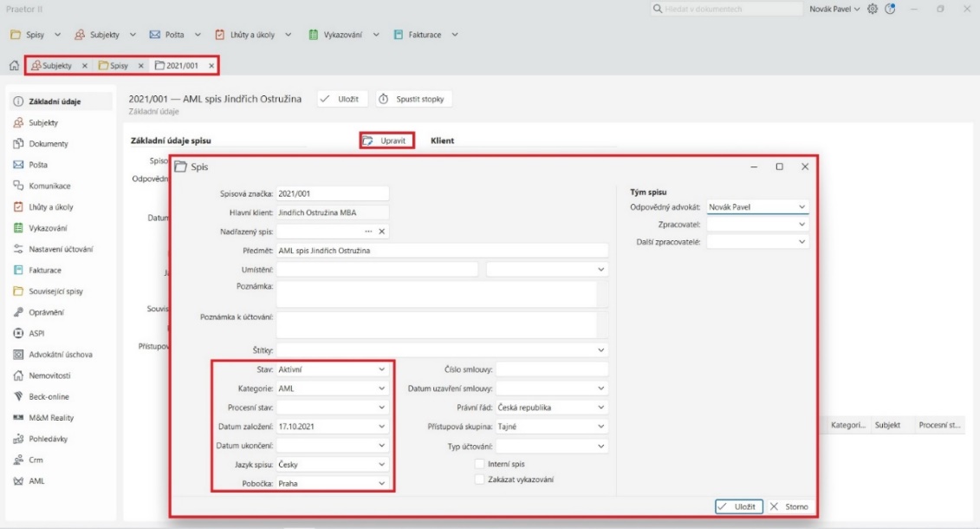Cancel the dialog with the Storno button
This screenshot has width=980, height=529.
click(789, 506)
